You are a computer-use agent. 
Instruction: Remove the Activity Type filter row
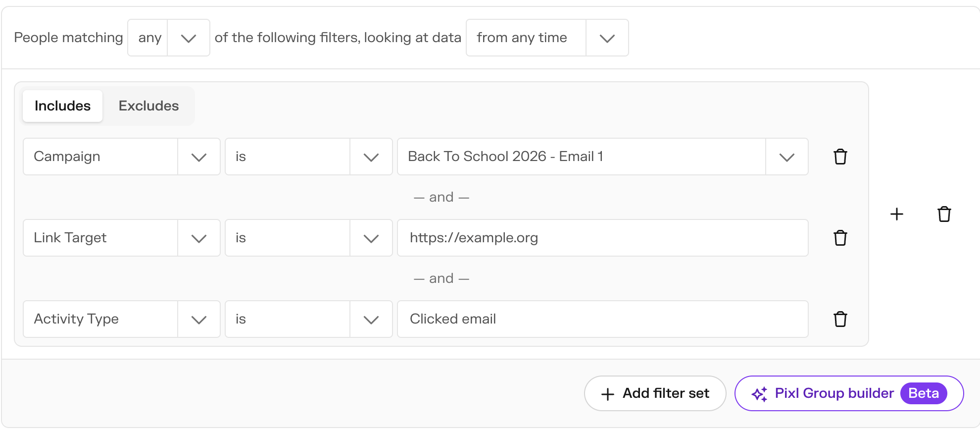[x=840, y=319]
